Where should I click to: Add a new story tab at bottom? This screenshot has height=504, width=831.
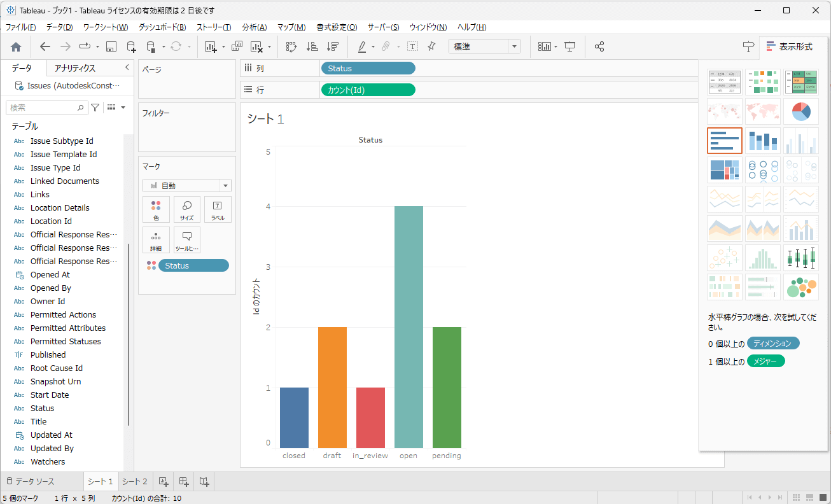(x=204, y=482)
